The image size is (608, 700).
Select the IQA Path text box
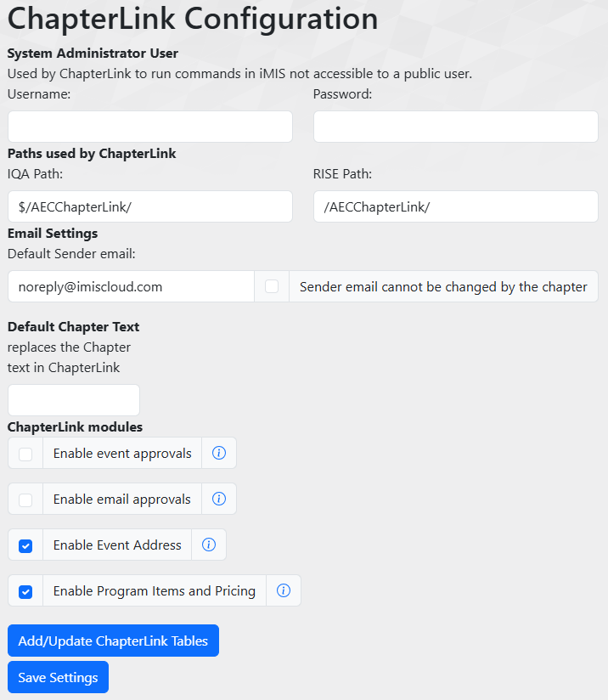click(150, 206)
